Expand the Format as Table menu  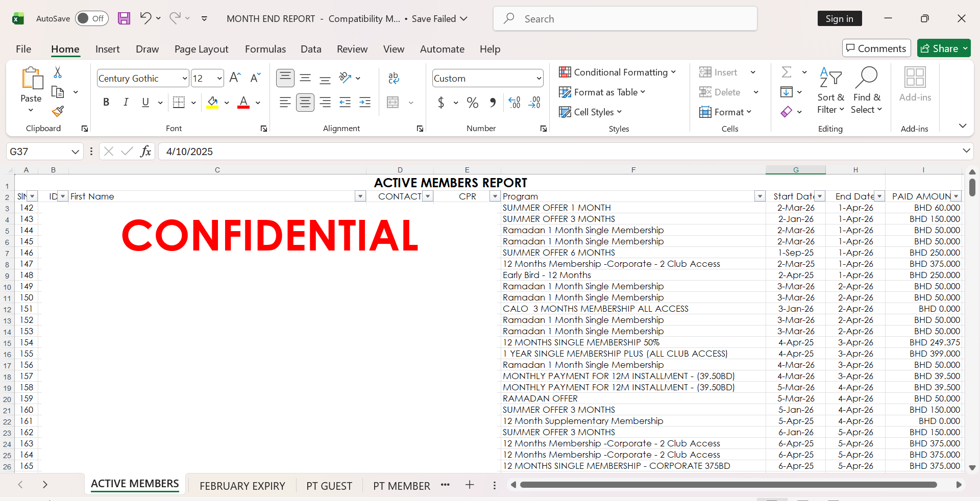pos(602,92)
